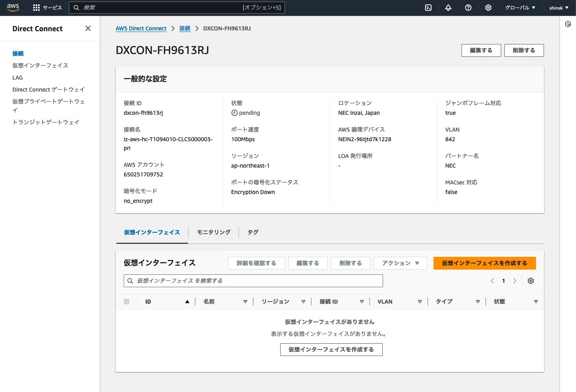Select 接続 in the side navigation
Screen dimensions: 576x392
18,54
